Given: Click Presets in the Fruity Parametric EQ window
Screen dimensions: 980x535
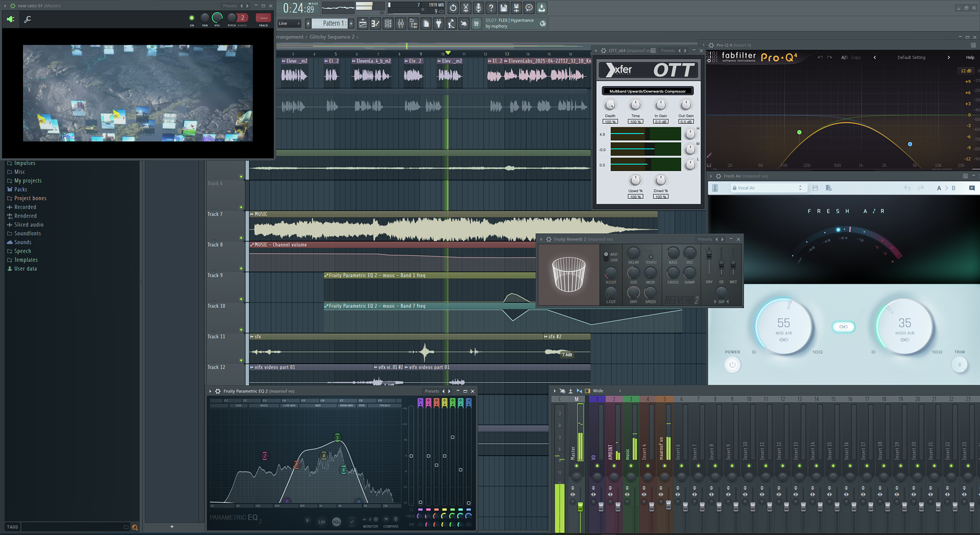Looking at the screenshot, I should click(432, 391).
